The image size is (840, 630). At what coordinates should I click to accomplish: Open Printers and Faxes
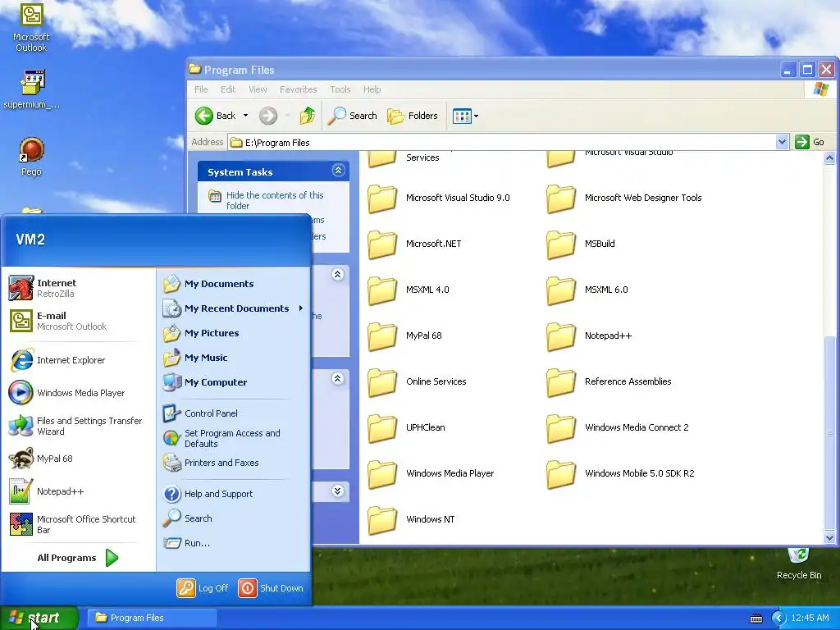[x=234, y=463]
